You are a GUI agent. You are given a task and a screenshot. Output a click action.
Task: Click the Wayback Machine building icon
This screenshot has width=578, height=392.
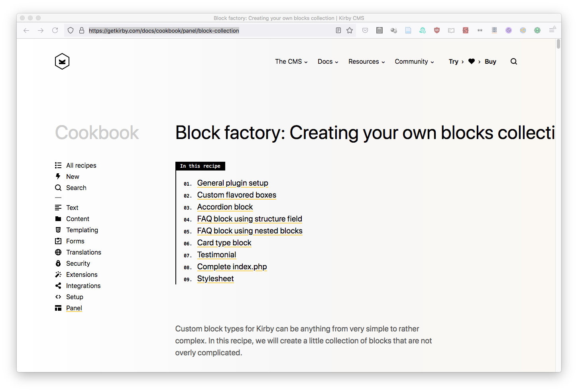point(379,30)
